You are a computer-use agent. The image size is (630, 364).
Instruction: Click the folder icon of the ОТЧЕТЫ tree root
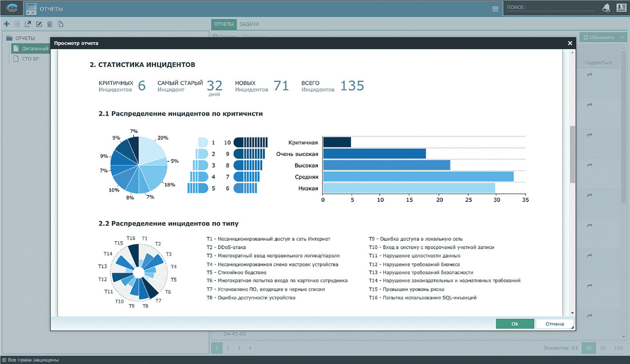click(9, 38)
